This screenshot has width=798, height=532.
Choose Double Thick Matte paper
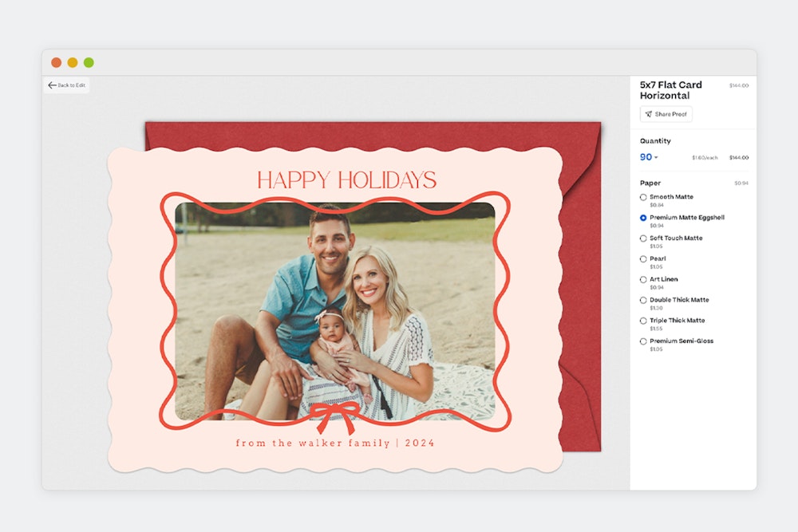point(643,301)
